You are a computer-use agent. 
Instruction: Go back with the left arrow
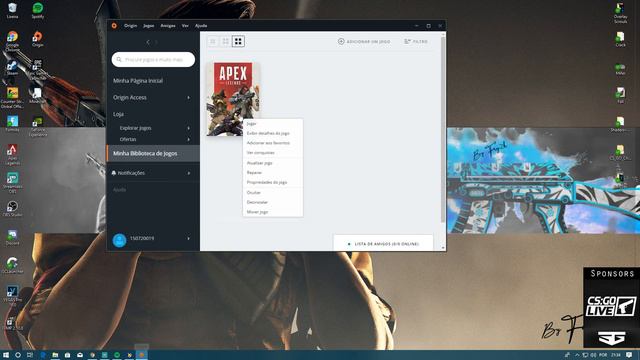point(148,42)
